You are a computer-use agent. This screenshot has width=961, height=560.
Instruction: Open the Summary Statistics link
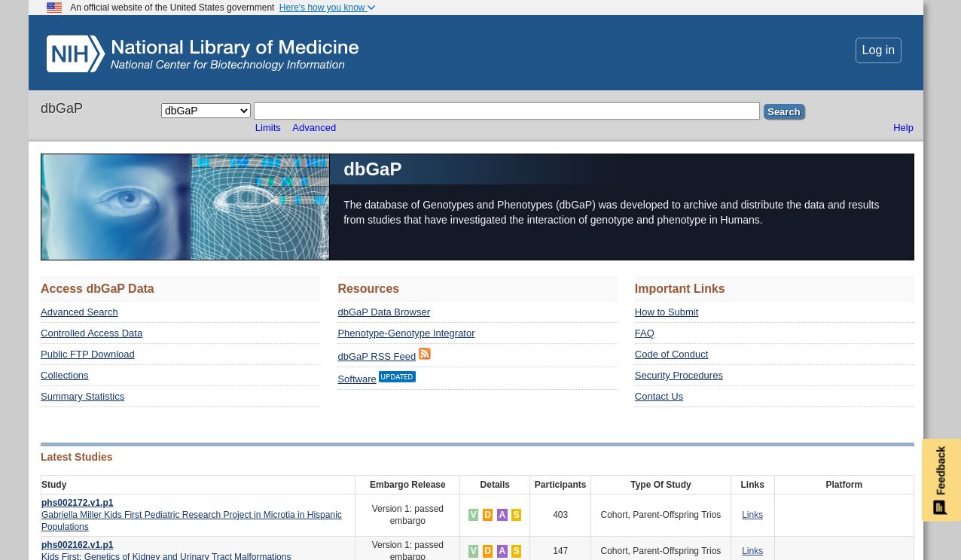pos(82,397)
